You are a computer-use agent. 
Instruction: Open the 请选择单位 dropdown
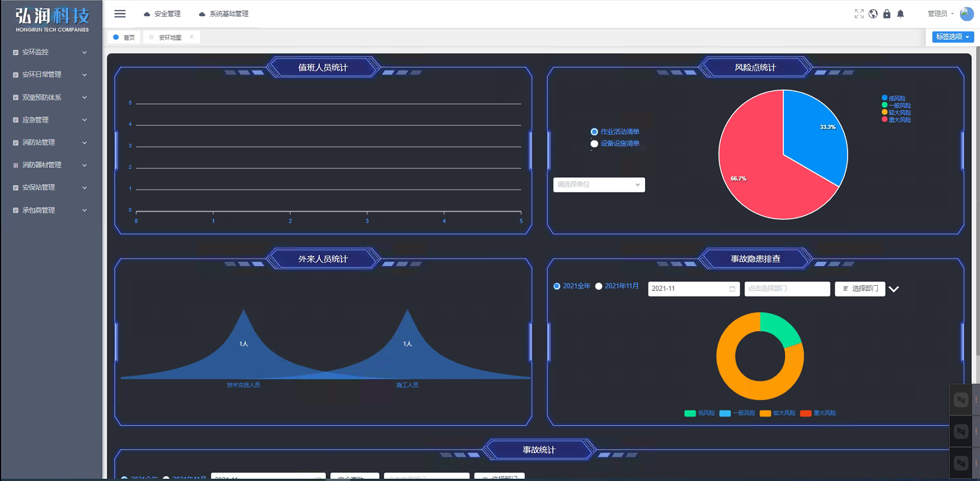click(x=599, y=185)
